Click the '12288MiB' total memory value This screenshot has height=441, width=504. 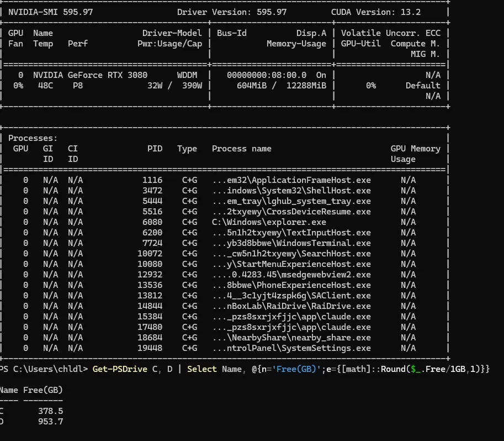pyautogui.click(x=306, y=86)
